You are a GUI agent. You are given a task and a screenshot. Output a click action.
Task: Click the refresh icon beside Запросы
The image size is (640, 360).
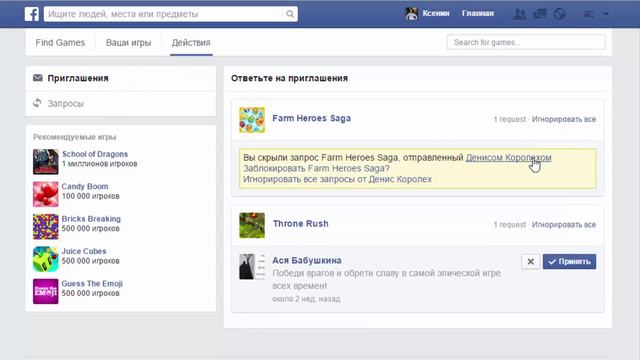(x=37, y=103)
